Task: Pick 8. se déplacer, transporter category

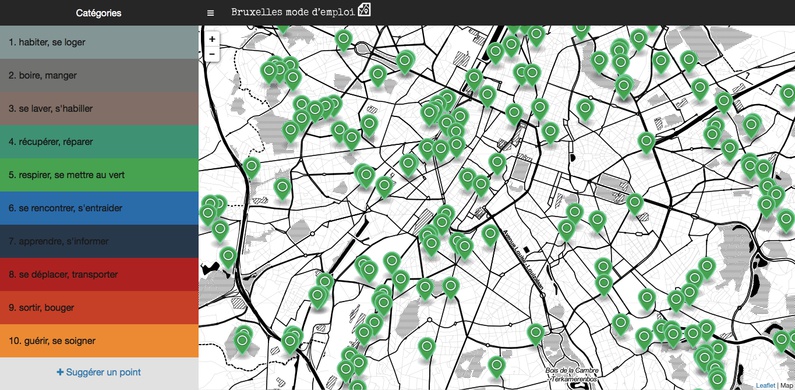Action: tap(99, 274)
